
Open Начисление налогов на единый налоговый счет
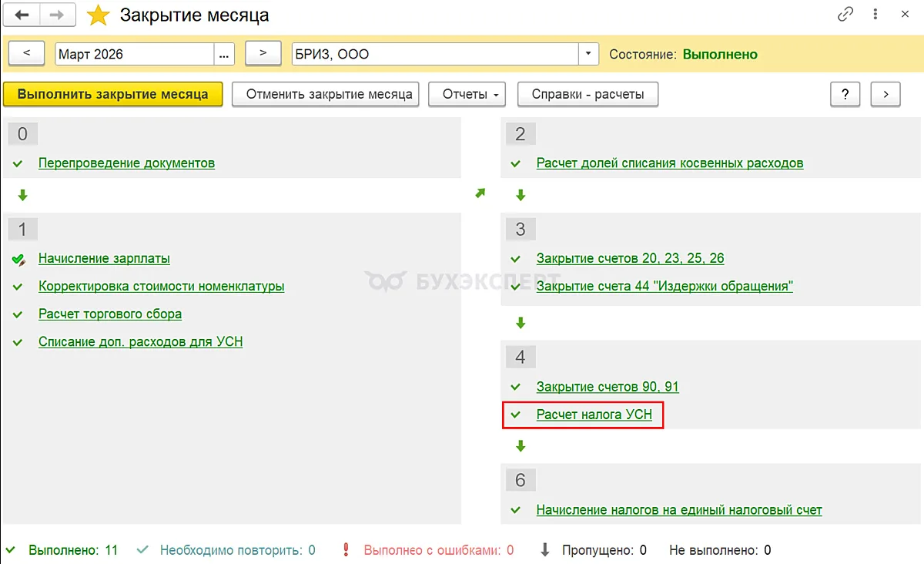(679, 510)
